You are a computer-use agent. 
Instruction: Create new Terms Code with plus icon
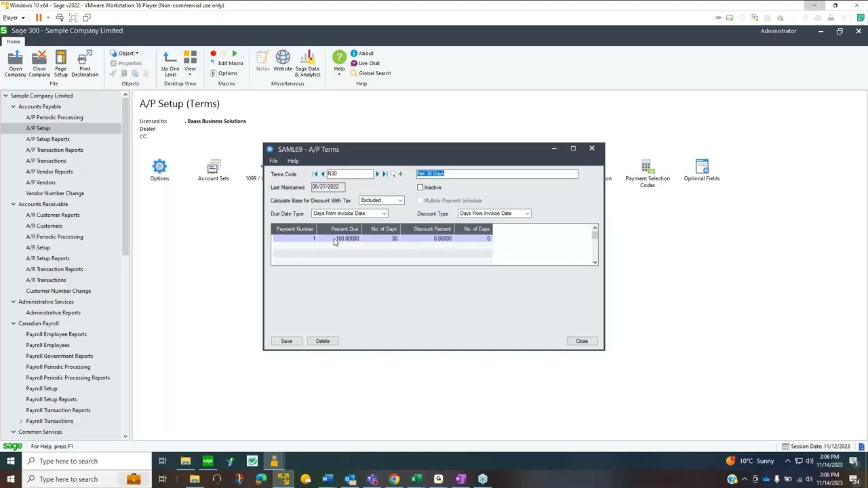pyautogui.click(x=400, y=174)
